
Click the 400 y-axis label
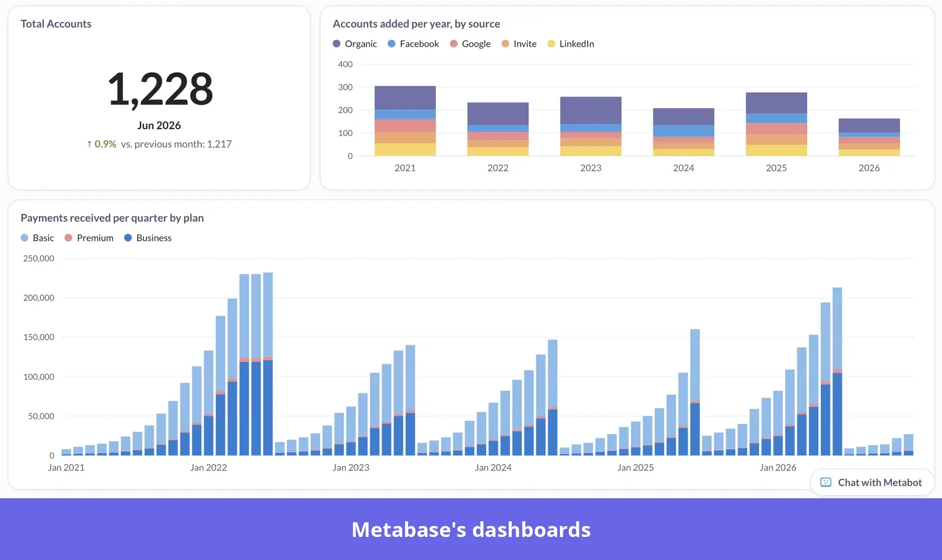coord(345,64)
